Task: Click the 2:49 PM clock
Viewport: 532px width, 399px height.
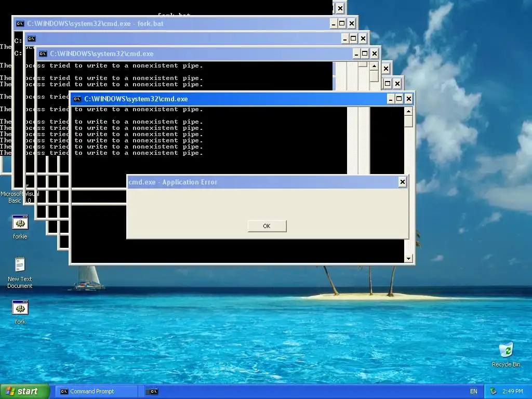Action: tap(513, 391)
